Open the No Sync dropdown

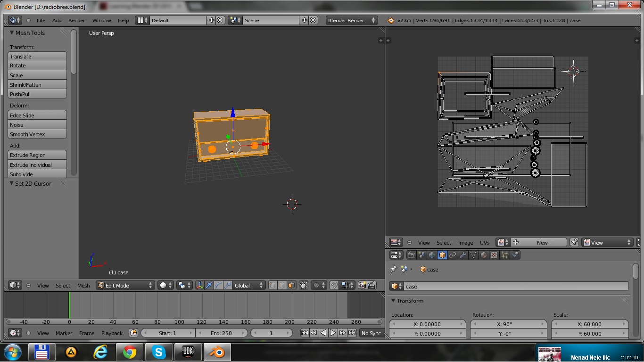pos(371,333)
